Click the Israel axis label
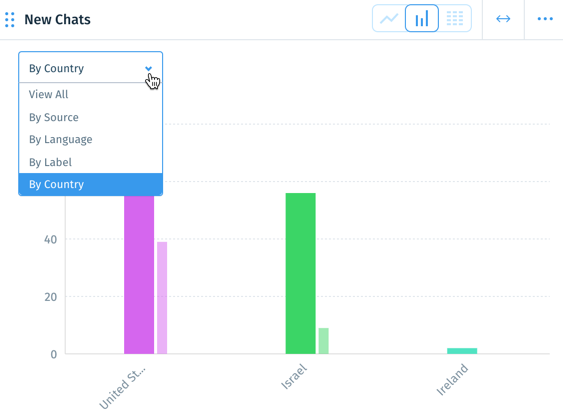 coord(294,376)
